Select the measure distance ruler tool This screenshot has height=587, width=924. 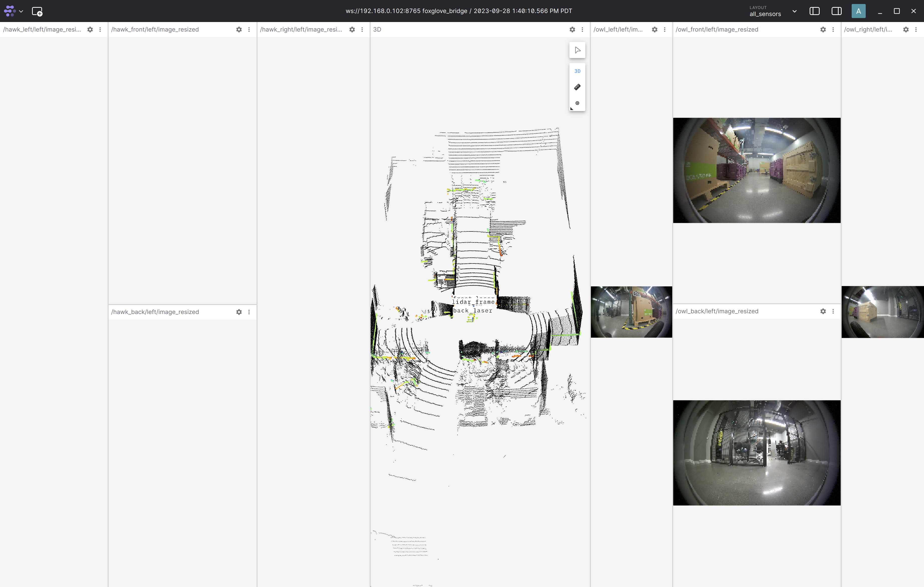click(x=577, y=87)
